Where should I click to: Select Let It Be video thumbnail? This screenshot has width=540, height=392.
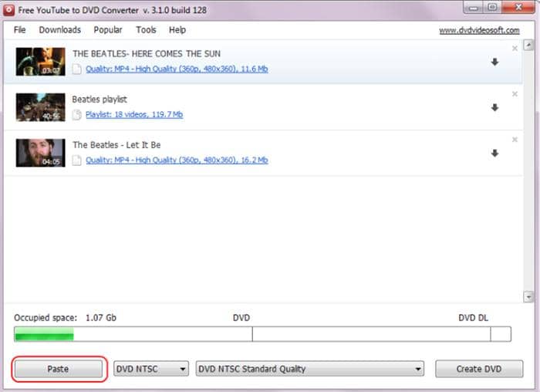[x=40, y=153]
